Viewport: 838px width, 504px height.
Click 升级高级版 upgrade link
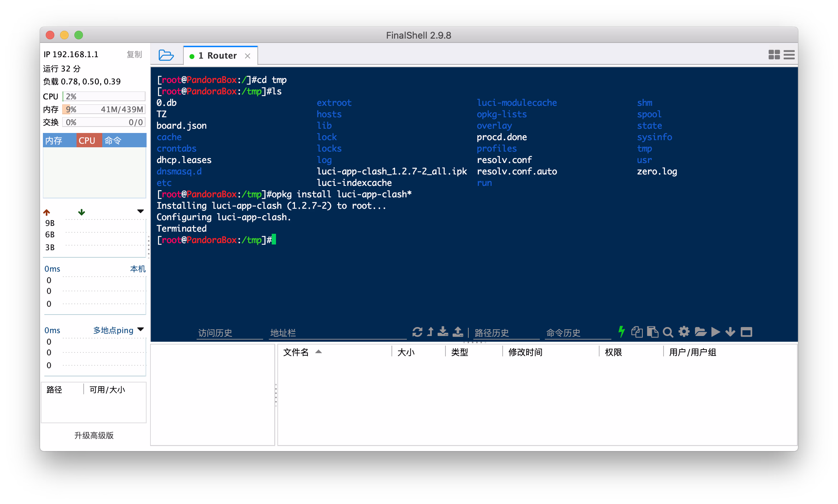point(94,435)
